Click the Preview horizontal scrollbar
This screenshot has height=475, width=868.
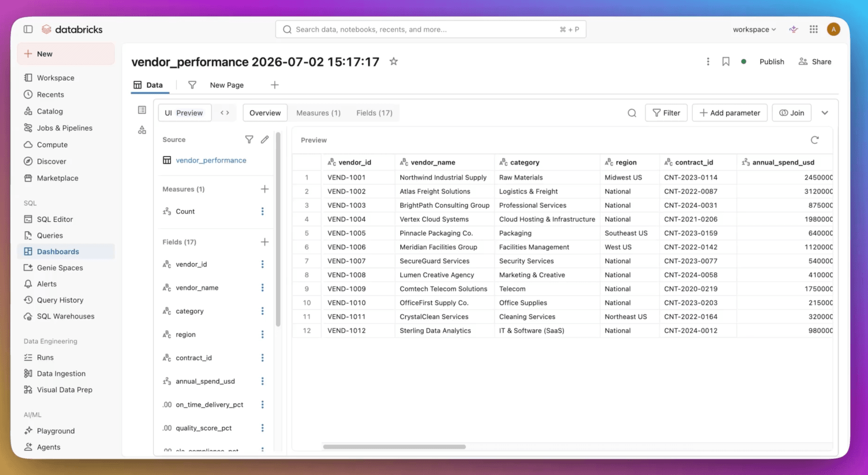(394, 447)
